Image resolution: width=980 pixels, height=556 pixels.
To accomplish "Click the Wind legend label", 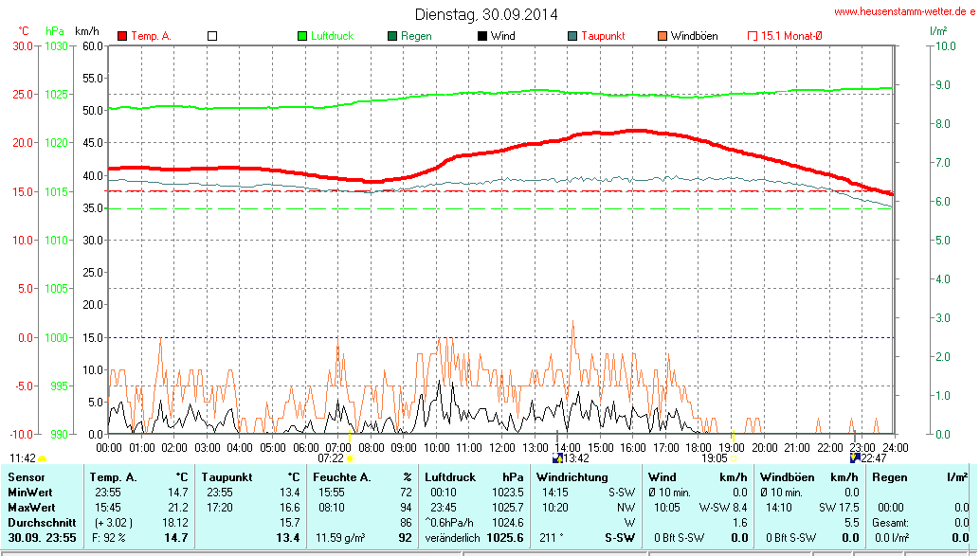I will point(503,36).
